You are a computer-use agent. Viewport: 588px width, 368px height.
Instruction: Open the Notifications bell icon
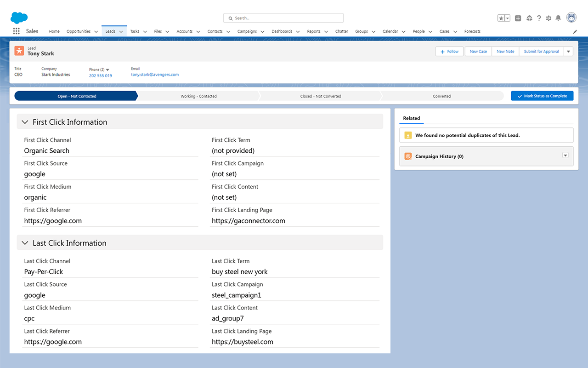tap(558, 18)
